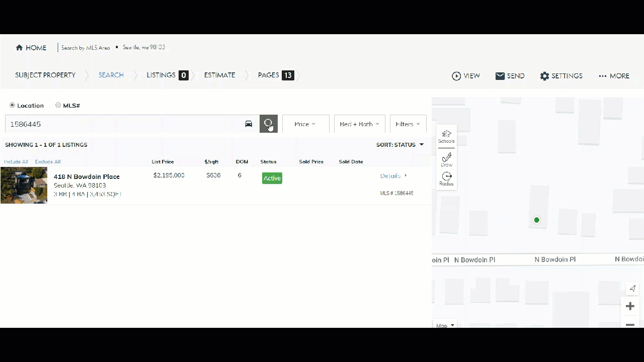Activate the Draw tool on the map
This screenshot has width=644, height=362.
pos(446,160)
